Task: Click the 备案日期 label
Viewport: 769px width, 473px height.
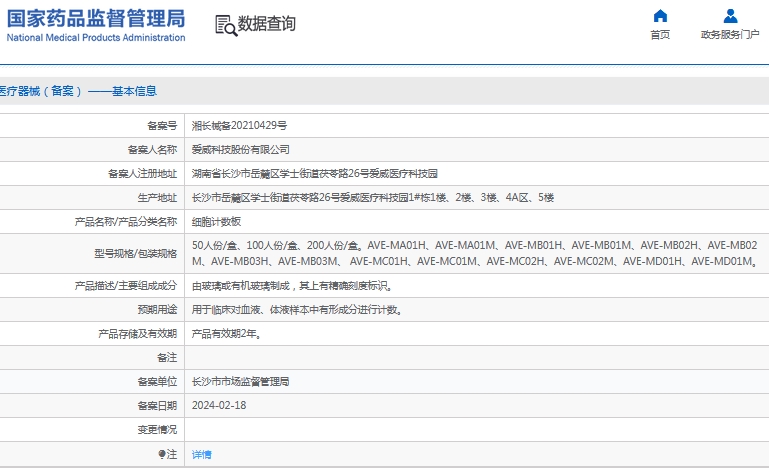Action: point(157,406)
